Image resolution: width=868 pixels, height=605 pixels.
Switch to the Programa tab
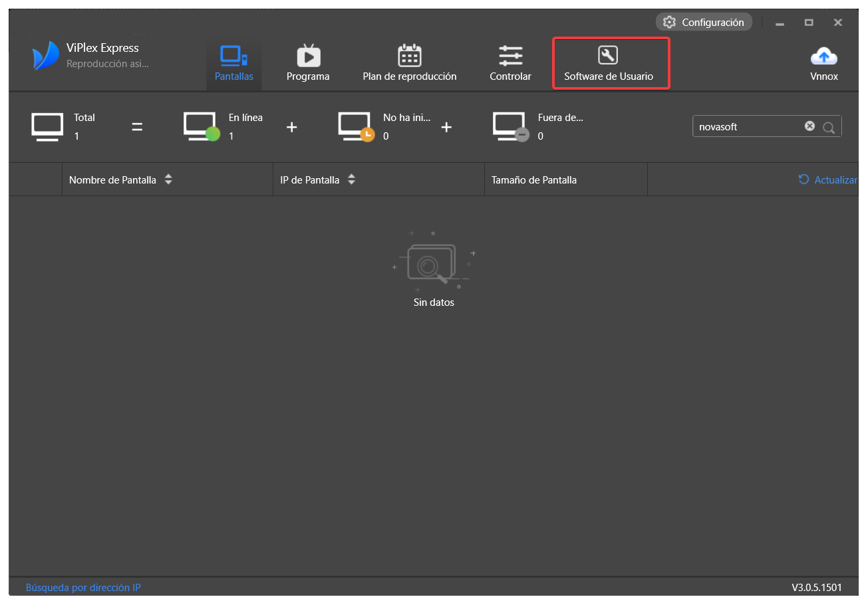pyautogui.click(x=308, y=64)
